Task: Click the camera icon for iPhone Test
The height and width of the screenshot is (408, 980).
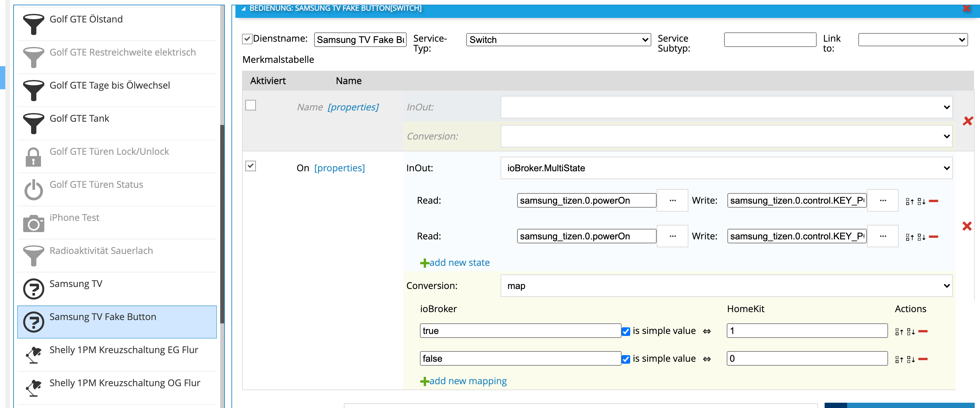Action: click(33, 223)
